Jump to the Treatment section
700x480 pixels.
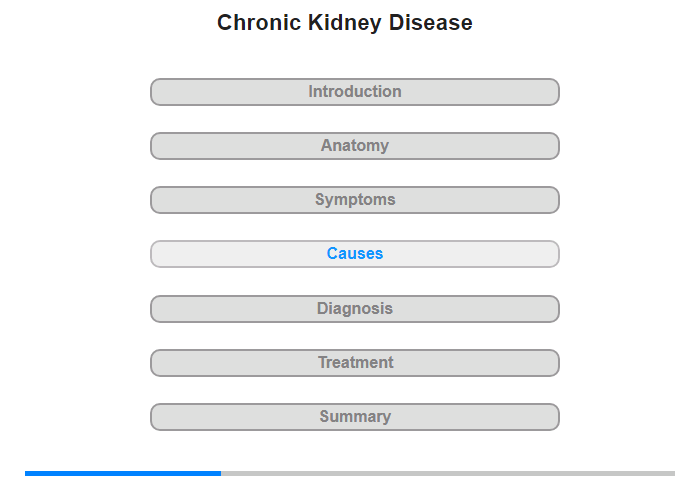(x=354, y=363)
